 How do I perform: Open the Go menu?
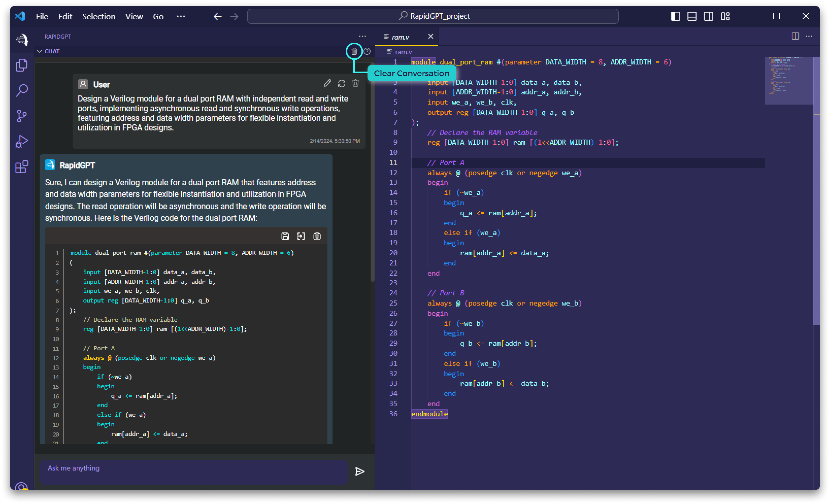click(x=158, y=16)
